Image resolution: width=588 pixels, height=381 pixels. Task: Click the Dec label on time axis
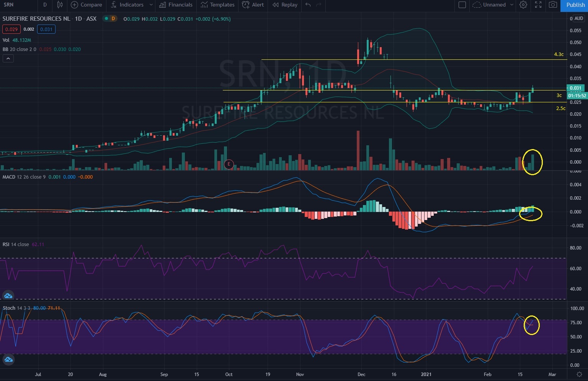tap(361, 374)
